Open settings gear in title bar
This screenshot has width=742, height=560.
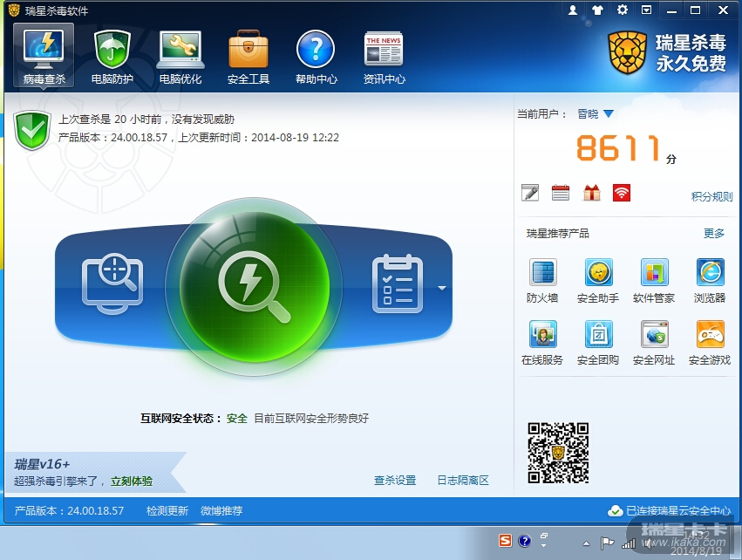[x=623, y=10]
